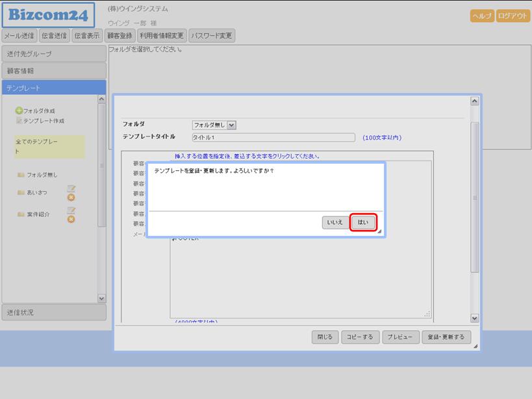The width and height of the screenshot is (532, 399).
Task: Confirm with the はい button
Action: [x=363, y=222]
